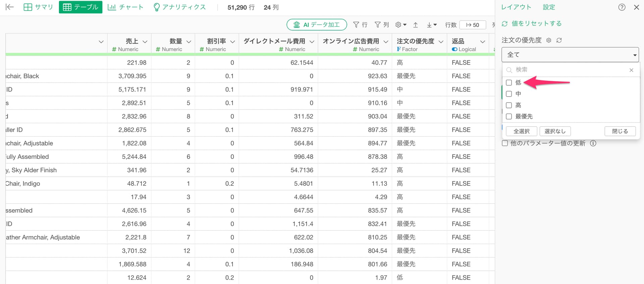Click the 売上 cell 12.624
The image size is (644, 284).
click(x=129, y=278)
